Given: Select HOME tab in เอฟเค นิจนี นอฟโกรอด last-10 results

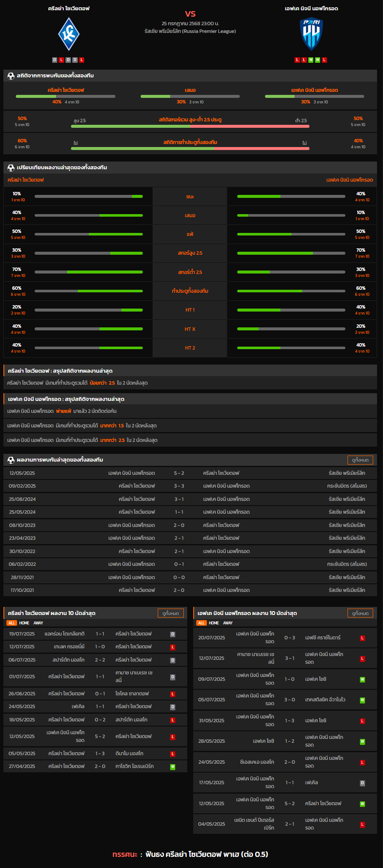Looking at the screenshot, I should point(214,623).
